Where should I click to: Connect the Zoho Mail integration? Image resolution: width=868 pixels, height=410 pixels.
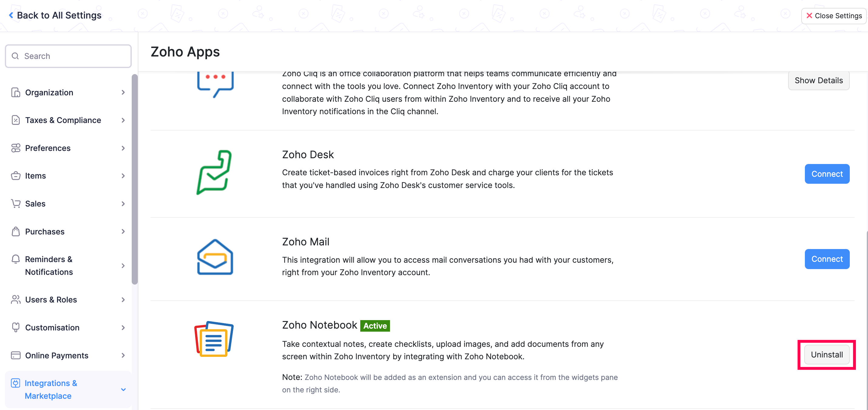coord(826,259)
